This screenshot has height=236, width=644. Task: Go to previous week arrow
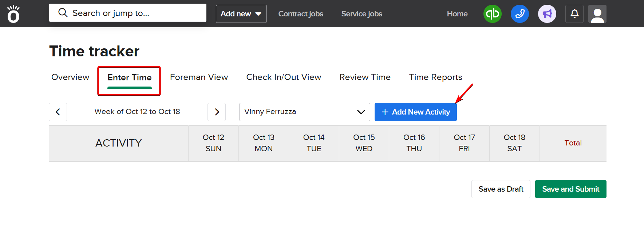coord(58,112)
